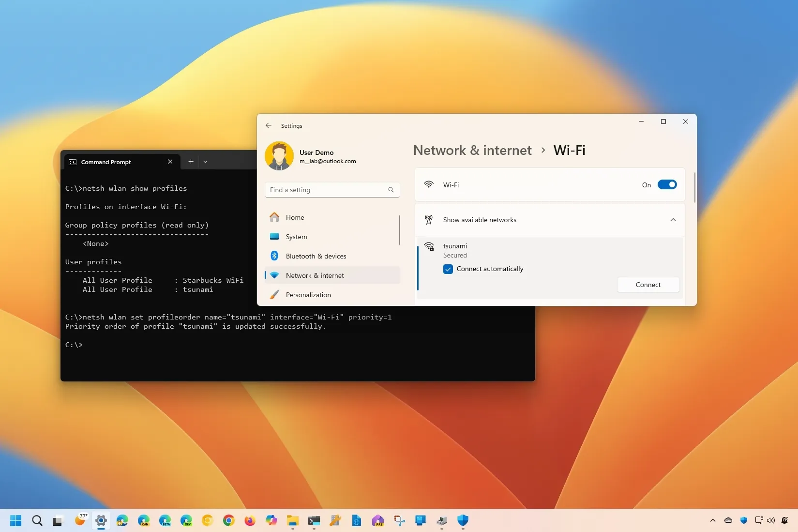This screenshot has width=798, height=532.
Task: Uncheck Connect automatically for tsunami
Action: pyautogui.click(x=447, y=269)
